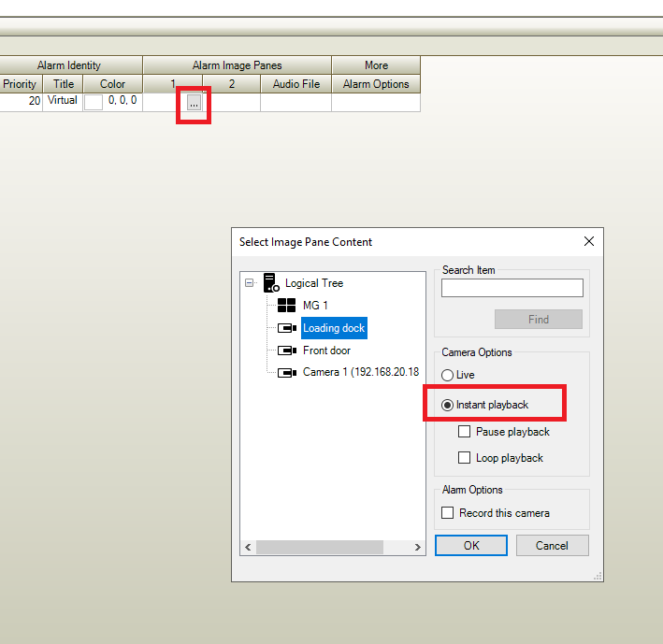663x644 pixels.
Task: Click the Search Item text field
Action: (x=512, y=289)
